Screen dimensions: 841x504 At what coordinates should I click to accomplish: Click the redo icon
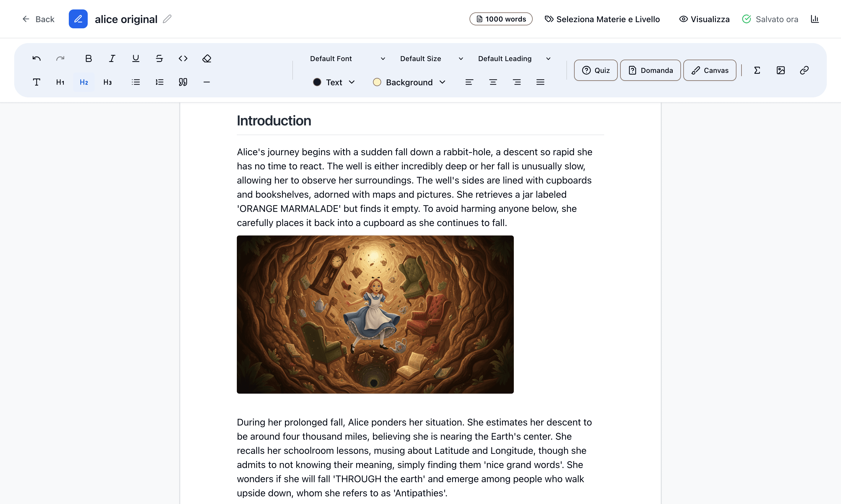[x=60, y=58]
